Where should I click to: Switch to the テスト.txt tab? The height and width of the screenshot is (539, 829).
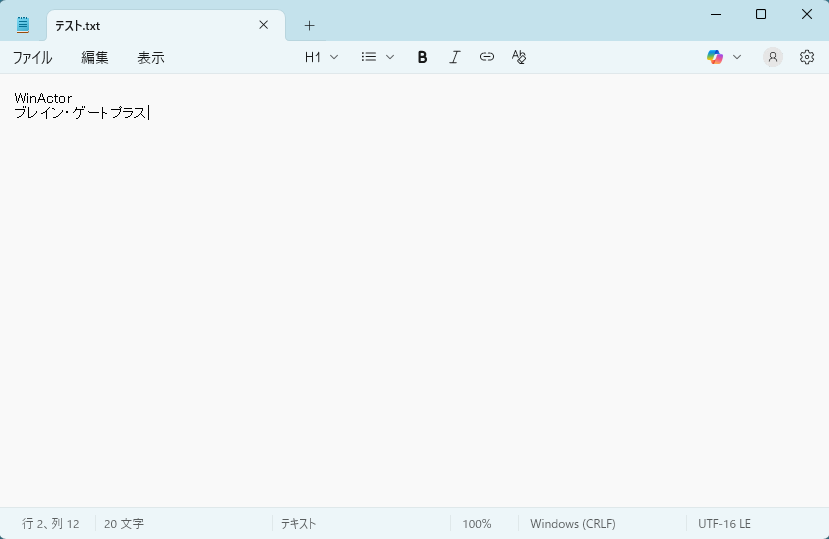coord(165,25)
